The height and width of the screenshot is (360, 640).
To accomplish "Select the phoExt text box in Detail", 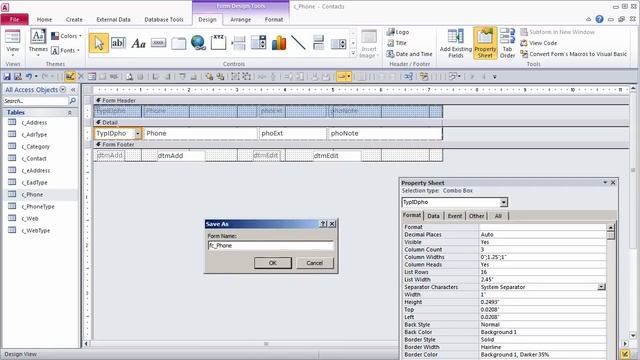I will (x=292, y=133).
